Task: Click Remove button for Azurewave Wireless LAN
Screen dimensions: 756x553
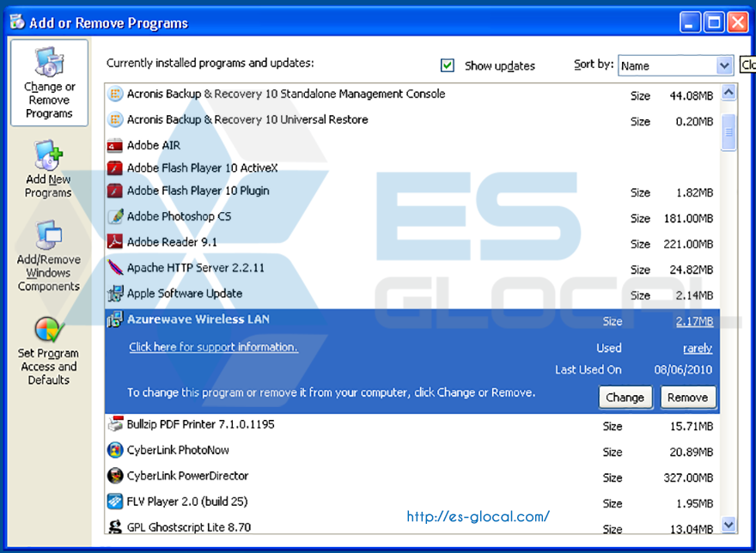Action: pyautogui.click(x=687, y=398)
